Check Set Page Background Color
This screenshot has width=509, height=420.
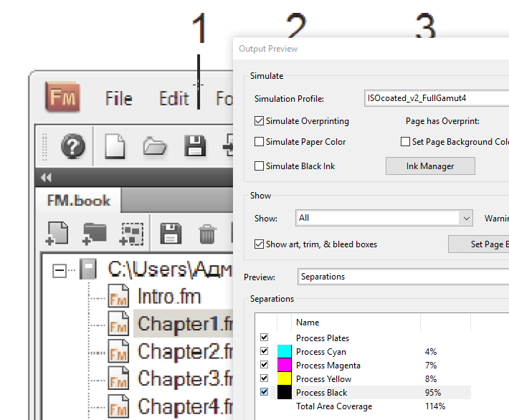tap(405, 142)
